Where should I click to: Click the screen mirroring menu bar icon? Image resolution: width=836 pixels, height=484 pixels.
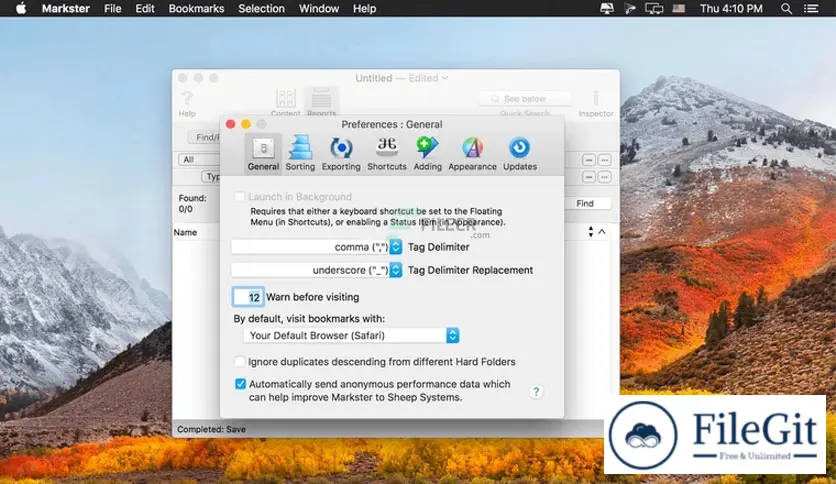tap(654, 9)
